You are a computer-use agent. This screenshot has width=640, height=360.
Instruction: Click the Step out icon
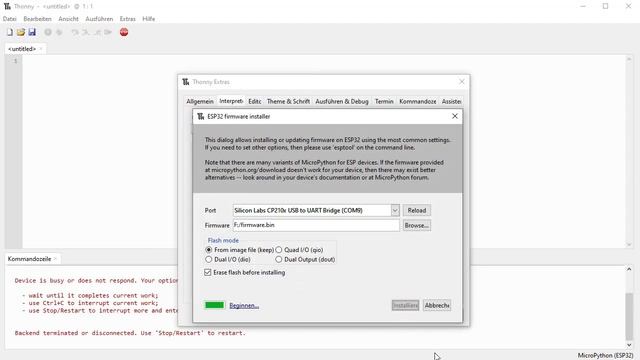[97, 32]
